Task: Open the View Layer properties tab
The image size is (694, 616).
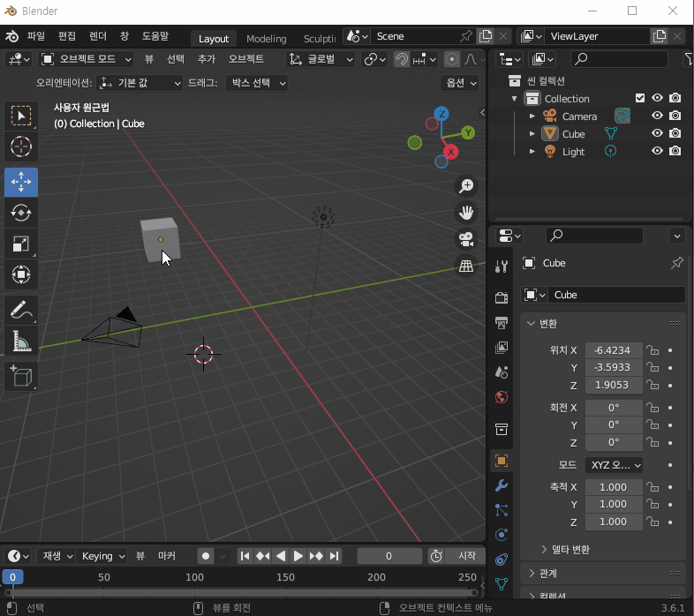Action: (x=502, y=348)
